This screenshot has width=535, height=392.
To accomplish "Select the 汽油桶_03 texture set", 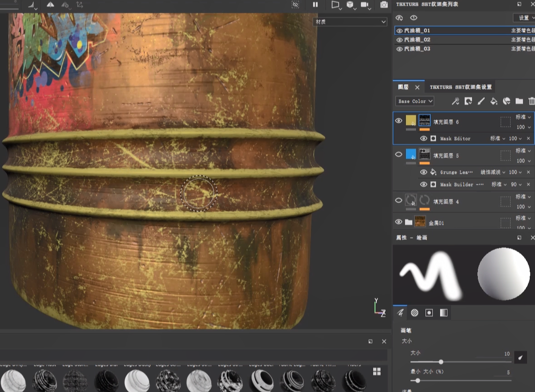I will [417, 49].
